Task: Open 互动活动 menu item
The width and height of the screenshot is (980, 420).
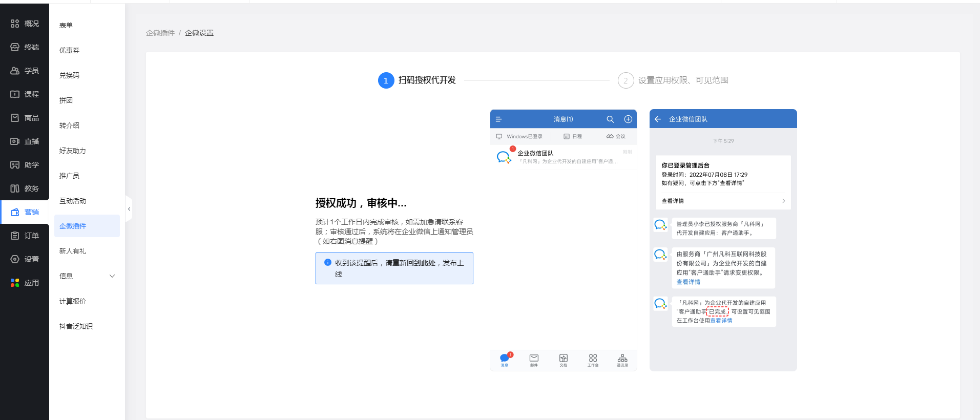Action: pos(73,201)
